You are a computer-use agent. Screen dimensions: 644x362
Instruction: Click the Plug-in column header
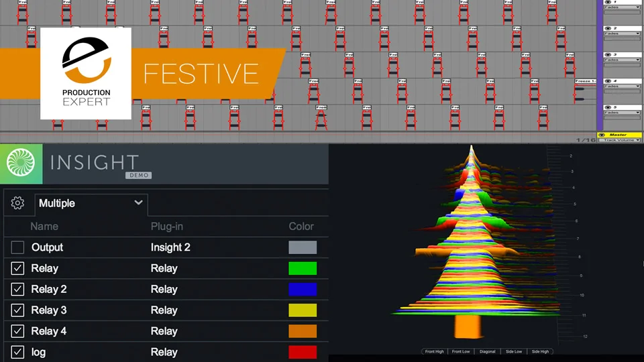(167, 227)
